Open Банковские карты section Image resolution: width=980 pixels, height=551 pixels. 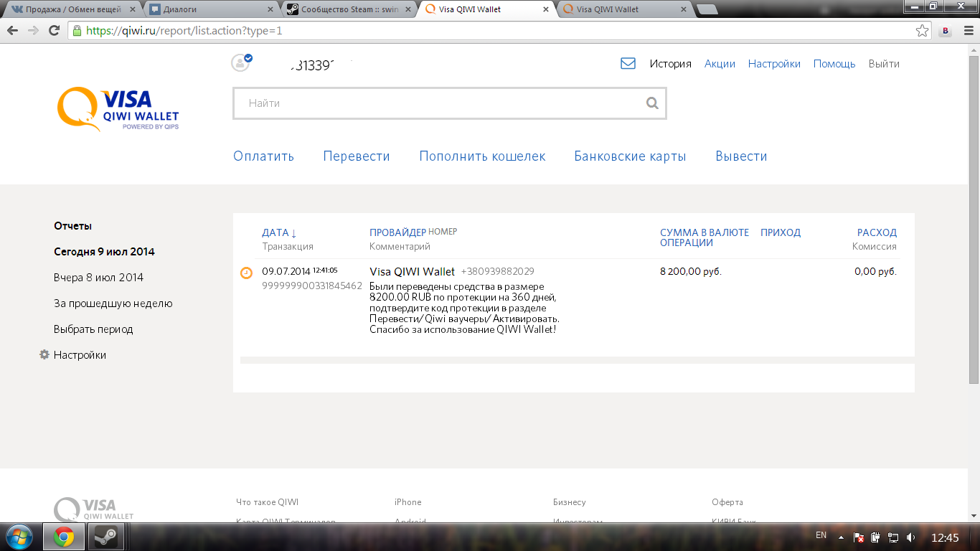point(630,156)
